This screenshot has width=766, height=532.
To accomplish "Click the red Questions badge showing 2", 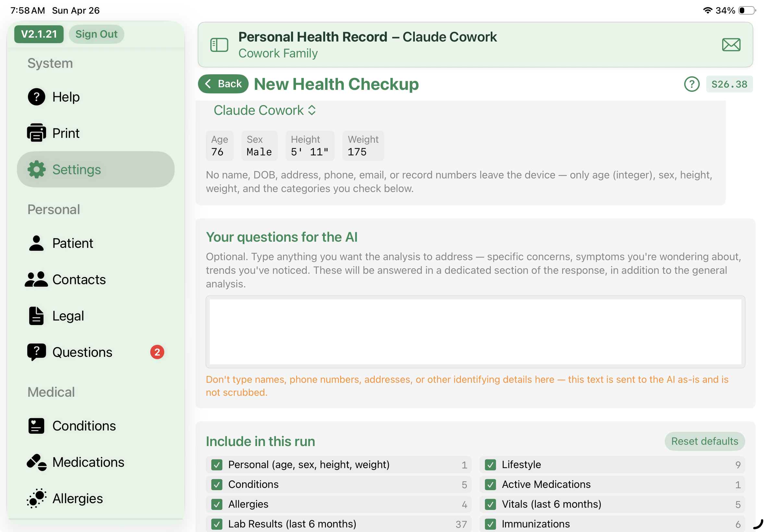I will pos(157,352).
